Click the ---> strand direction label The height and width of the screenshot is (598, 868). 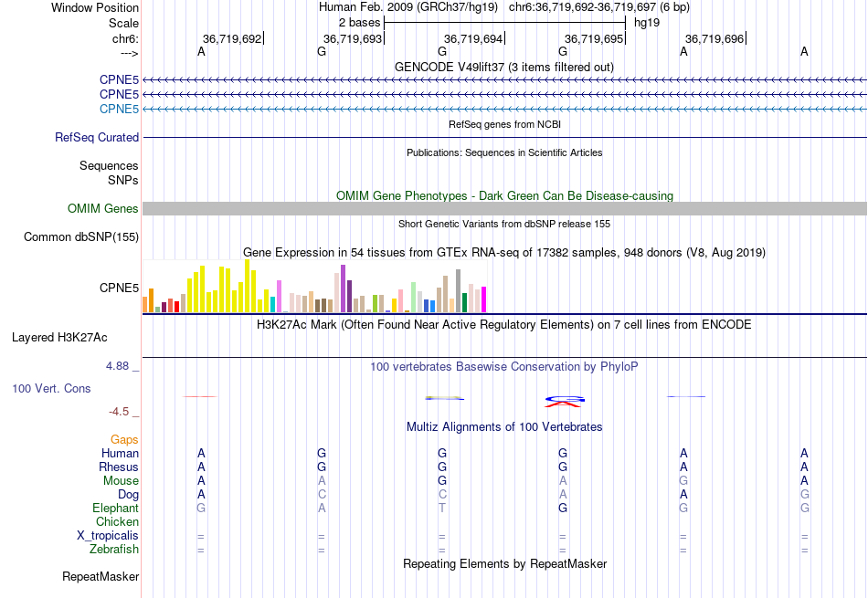click(130, 53)
